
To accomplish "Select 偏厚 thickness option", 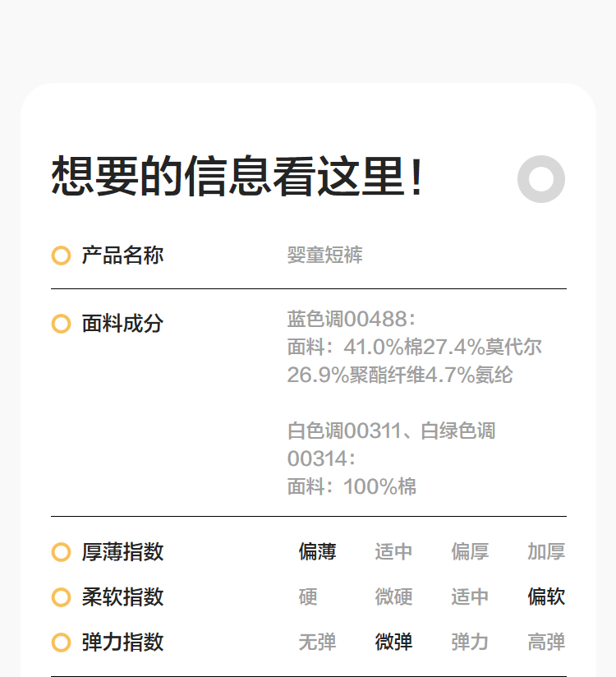I will (470, 552).
